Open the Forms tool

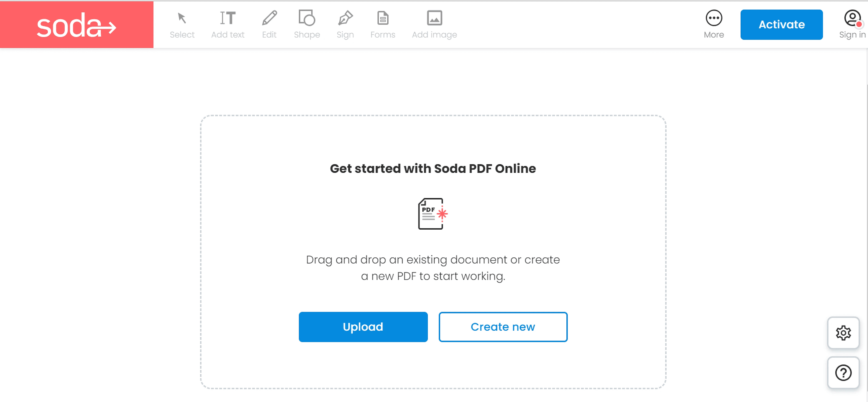[382, 25]
